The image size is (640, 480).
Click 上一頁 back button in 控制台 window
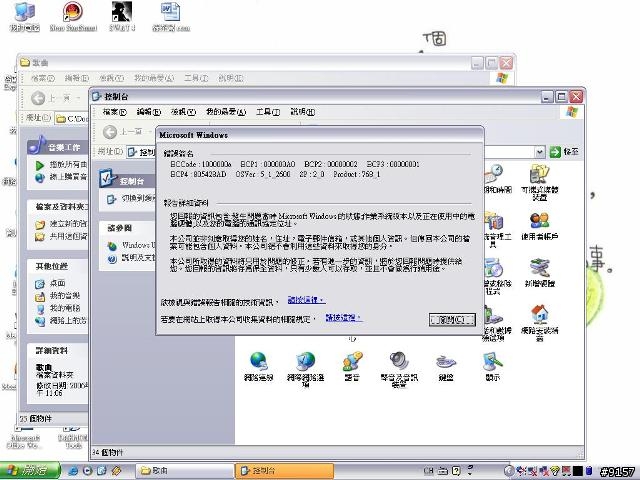(x=122, y=132)
